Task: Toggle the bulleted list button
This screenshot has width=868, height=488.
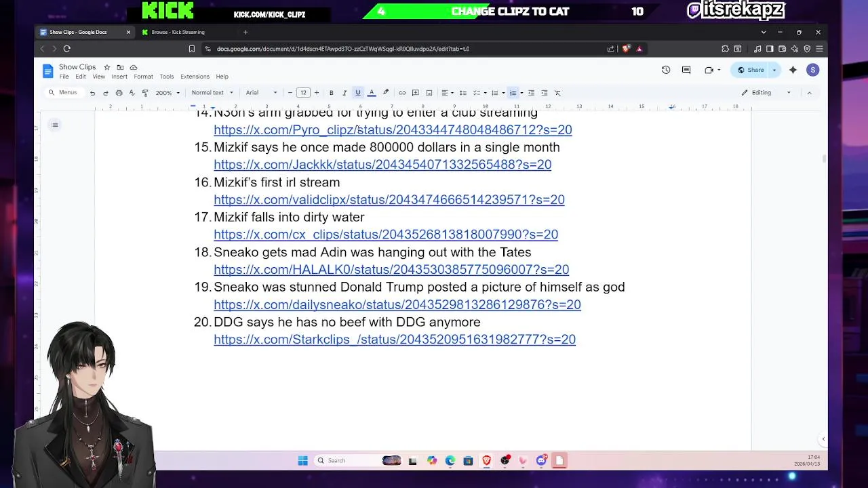Action: click(495, 93)
